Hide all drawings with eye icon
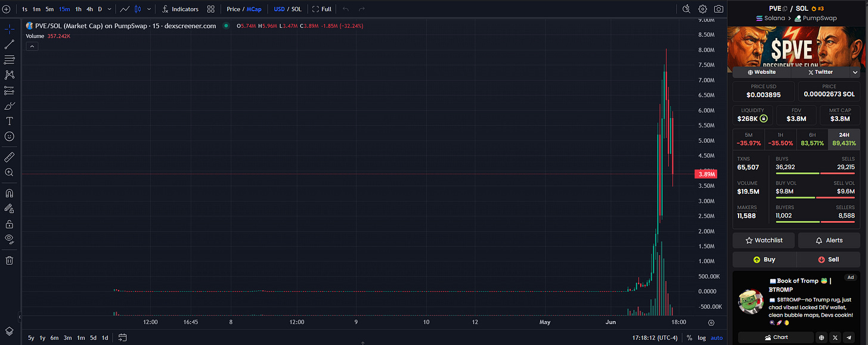The height and width of the screenshot is (345, 868). (9, 239)
